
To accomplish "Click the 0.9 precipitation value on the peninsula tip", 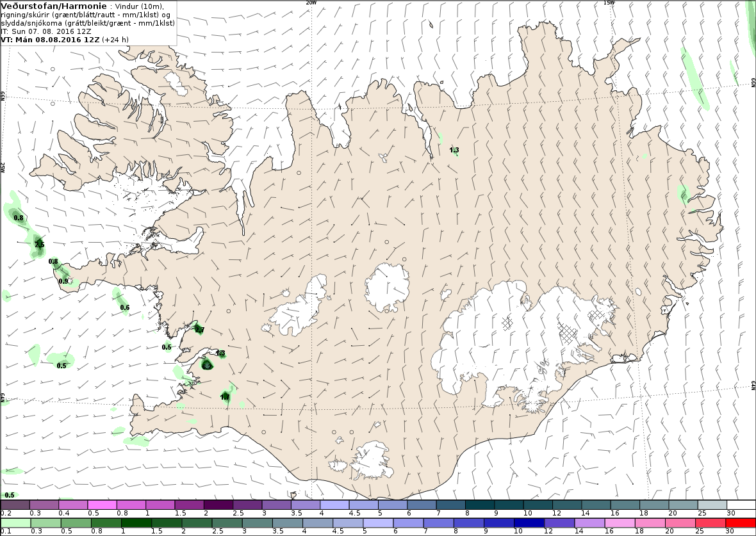I will (x=63, y=282).
